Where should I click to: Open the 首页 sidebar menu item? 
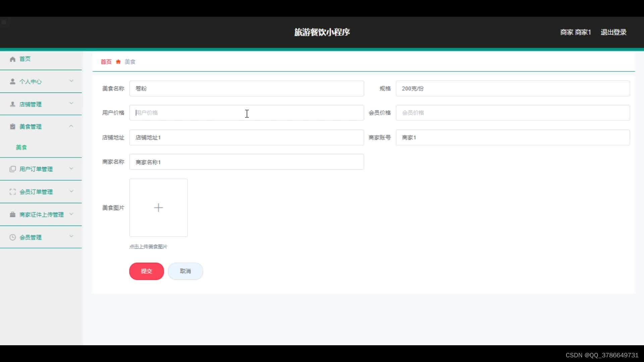click(41, 59)
